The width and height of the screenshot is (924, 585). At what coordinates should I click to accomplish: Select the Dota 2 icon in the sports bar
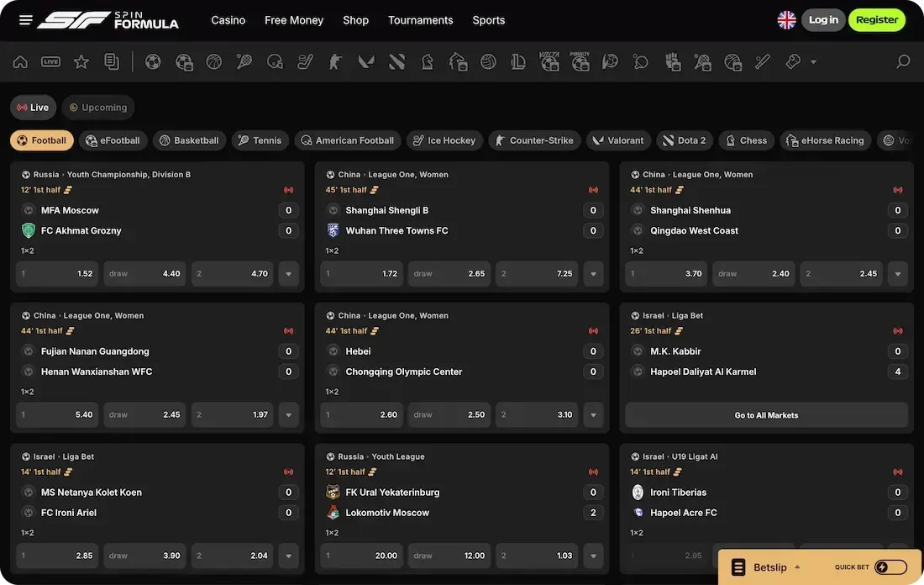396,61
